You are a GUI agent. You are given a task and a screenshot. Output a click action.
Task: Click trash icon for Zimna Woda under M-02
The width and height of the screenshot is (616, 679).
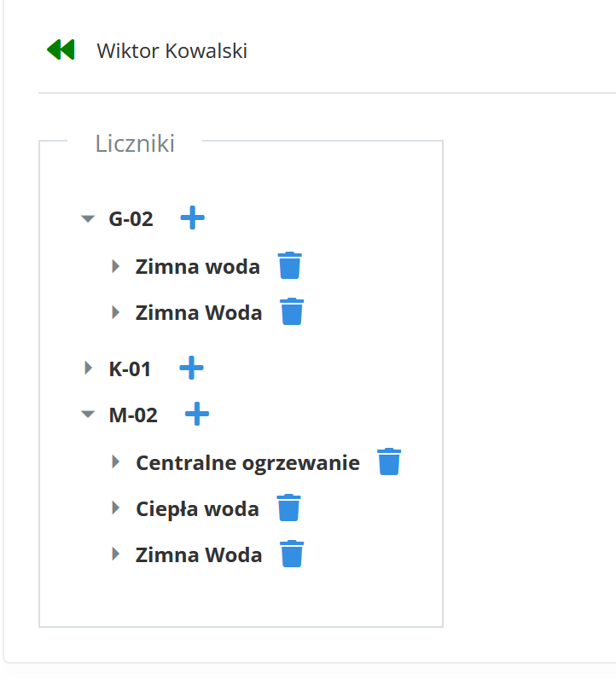tap(292, 554)
